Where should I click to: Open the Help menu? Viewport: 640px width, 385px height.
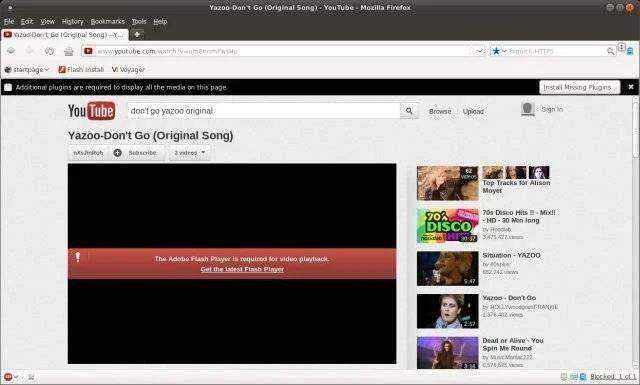(x=160, y=21)
